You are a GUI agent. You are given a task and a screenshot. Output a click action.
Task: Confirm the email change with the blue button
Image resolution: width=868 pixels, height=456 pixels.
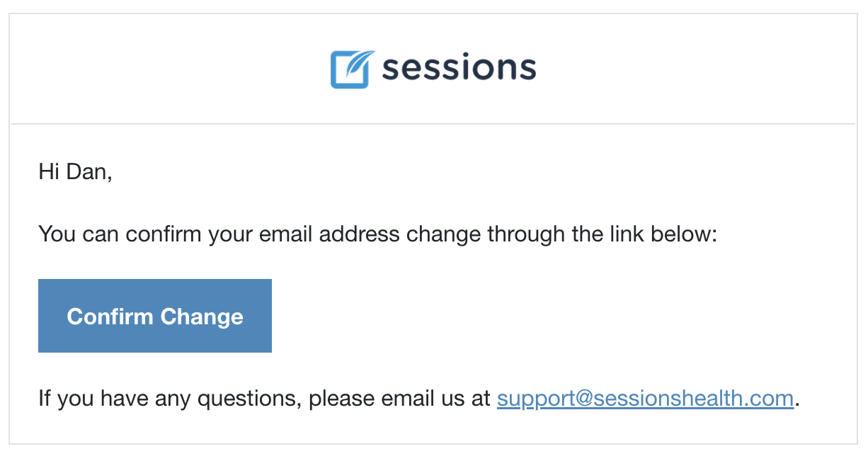[x=155, y=316]
